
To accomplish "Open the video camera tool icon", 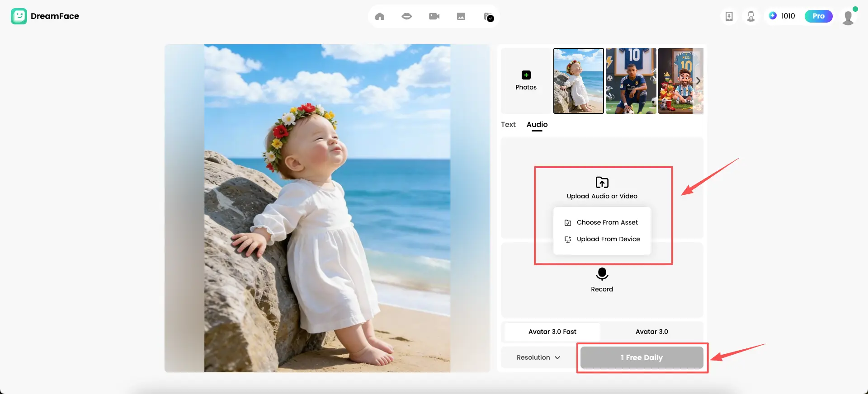I will point(434,17).
